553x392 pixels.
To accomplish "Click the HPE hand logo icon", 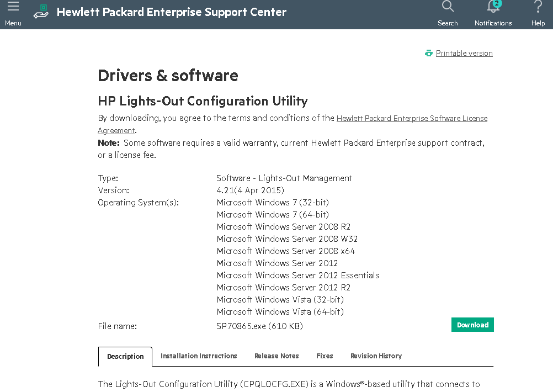I will click(41, 12).
